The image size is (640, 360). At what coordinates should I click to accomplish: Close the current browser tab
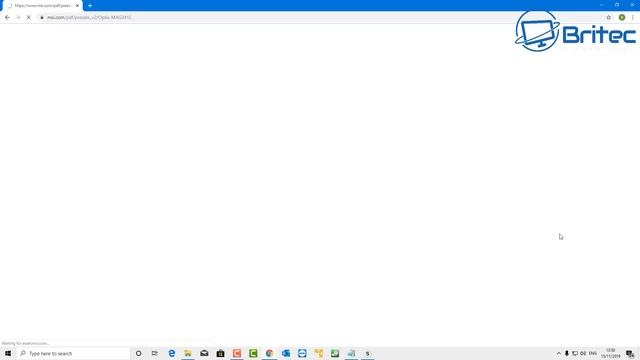[77, 6]
